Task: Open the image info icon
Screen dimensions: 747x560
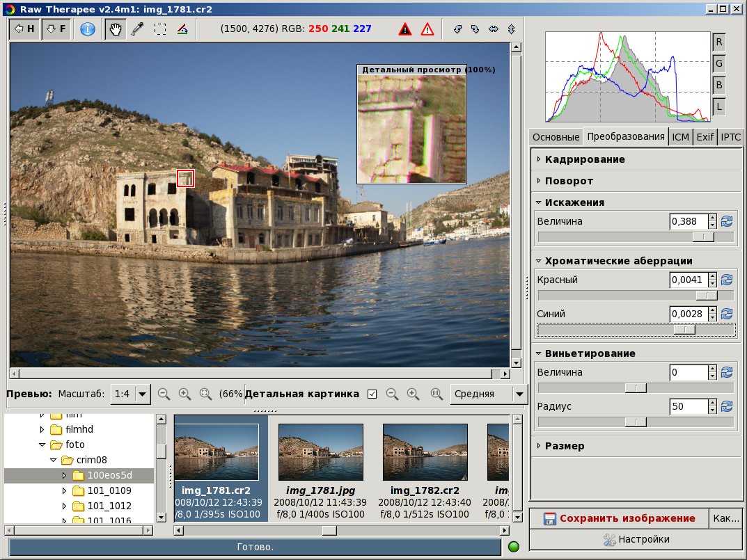Action: click(87, 29)
